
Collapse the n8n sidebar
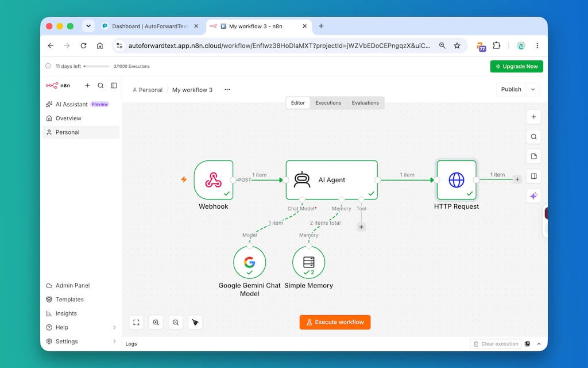[114, 86]
